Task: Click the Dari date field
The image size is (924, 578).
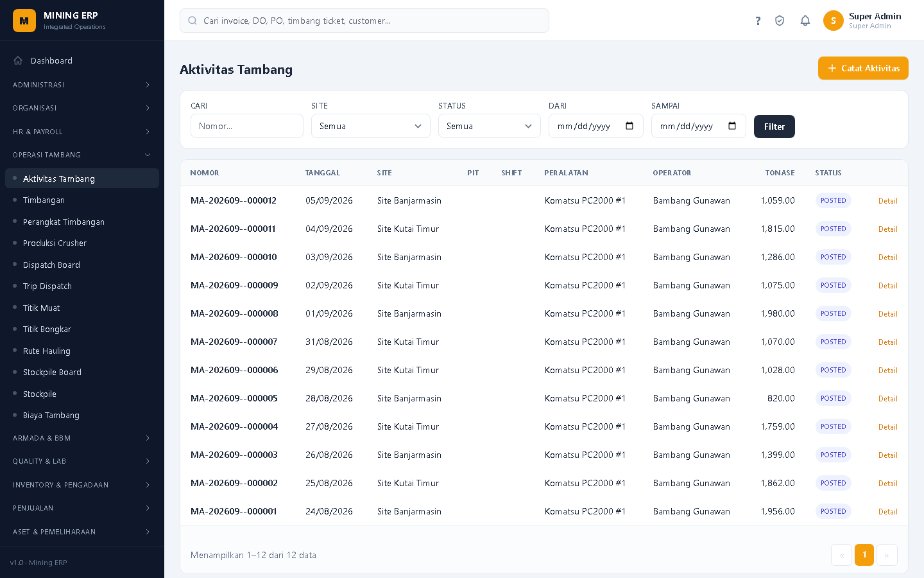Action: pos(596,126)
